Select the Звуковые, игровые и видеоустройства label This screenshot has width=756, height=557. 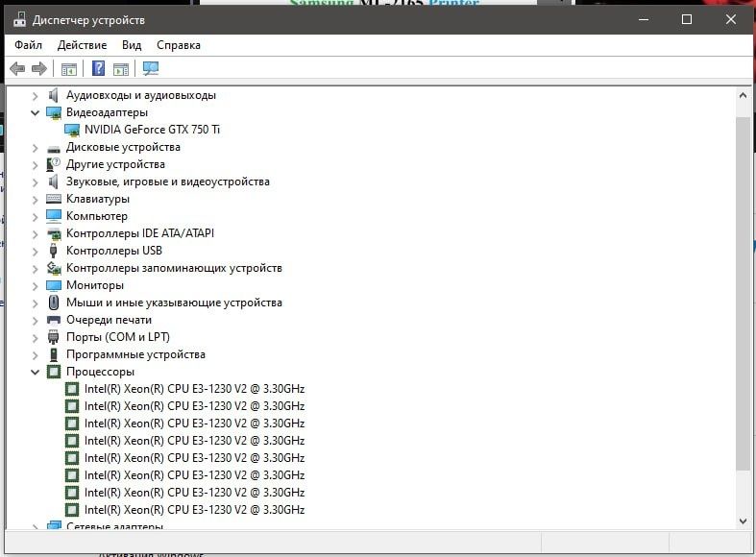[168, 182]
